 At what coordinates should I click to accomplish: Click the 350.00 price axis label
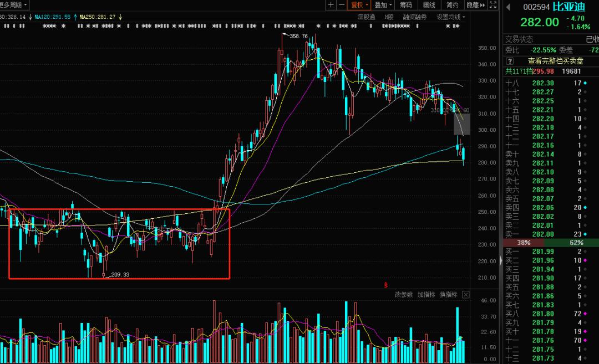click(487, 48)
